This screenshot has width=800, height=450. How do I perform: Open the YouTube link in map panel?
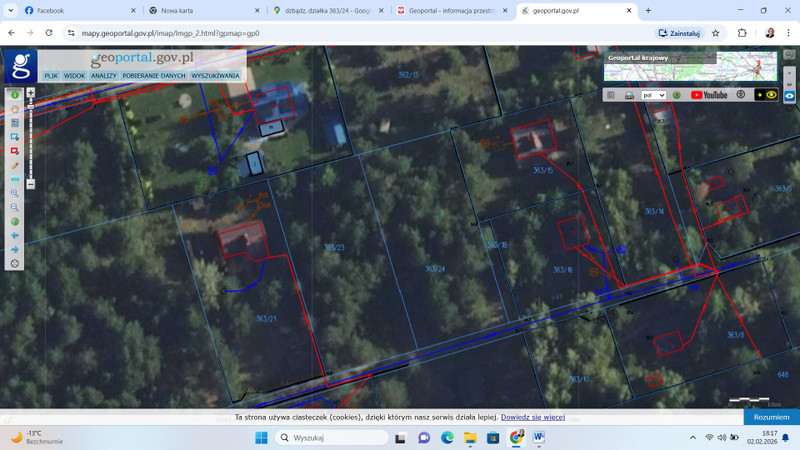pyautogui.click(x=709, y=95)
